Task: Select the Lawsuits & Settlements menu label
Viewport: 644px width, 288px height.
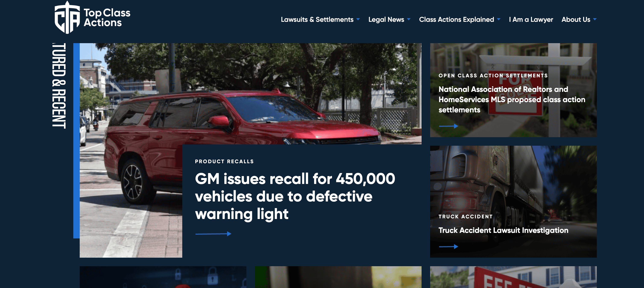Action: pyautogui.click(x=317, y=19)
